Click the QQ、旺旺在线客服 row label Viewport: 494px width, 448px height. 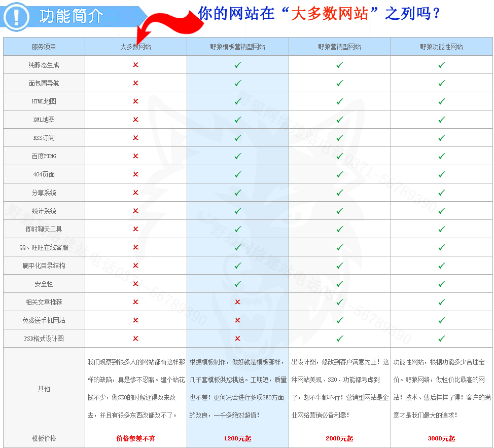click(x=44, y=247)
